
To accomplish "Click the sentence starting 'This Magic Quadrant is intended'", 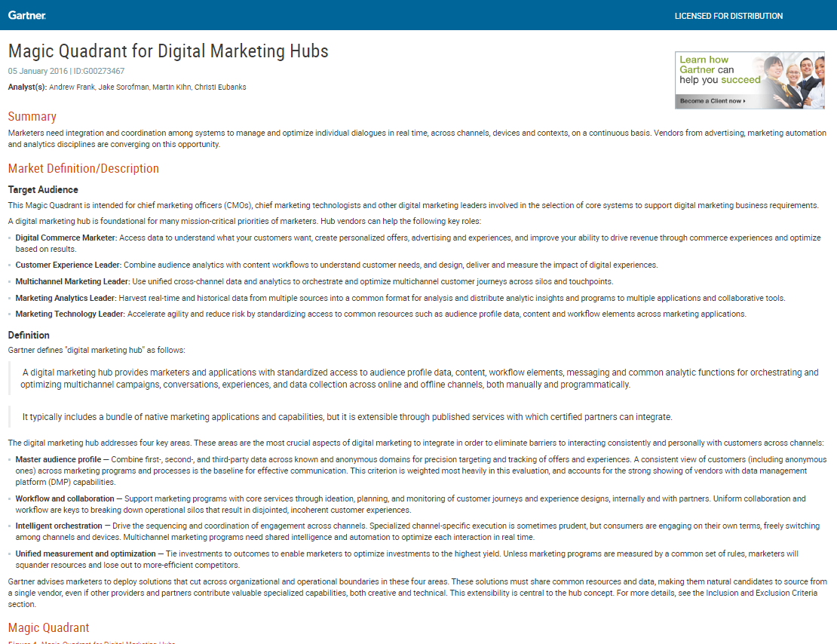I will tap(413, 206).
